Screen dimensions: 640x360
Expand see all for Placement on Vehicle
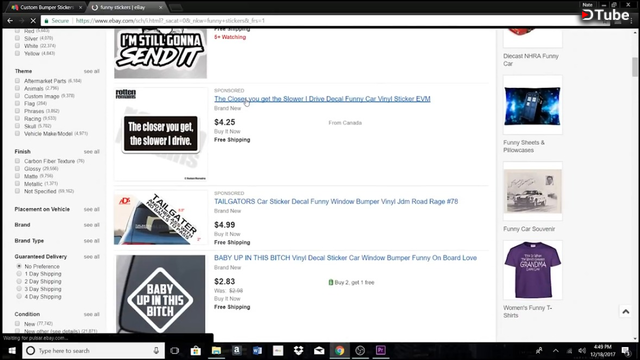tap(91, 209)
